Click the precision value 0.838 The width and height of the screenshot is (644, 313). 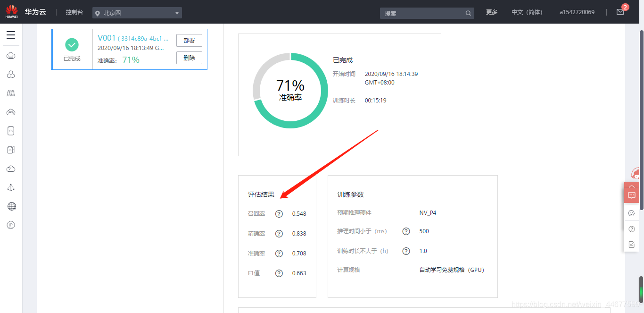(x=299, y=234)
